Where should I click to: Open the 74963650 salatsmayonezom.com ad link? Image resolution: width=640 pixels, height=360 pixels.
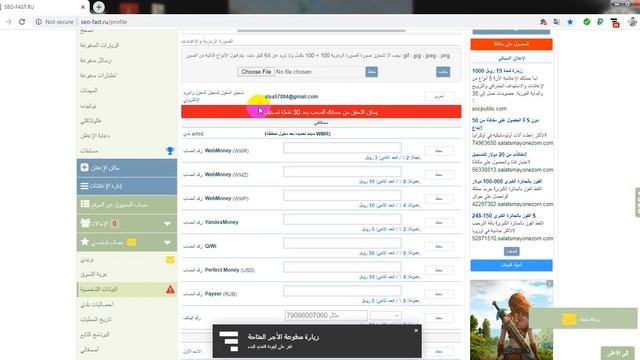click(x=513, y=143)
